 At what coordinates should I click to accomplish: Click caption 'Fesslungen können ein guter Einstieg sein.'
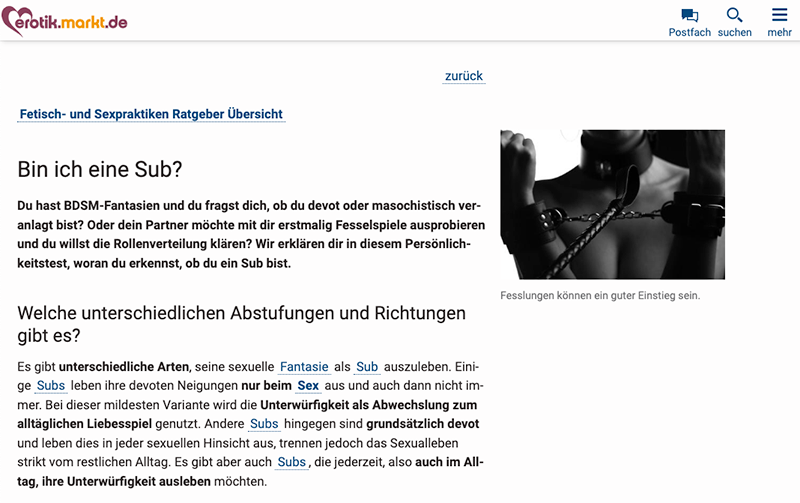click(x=600, y=295)
